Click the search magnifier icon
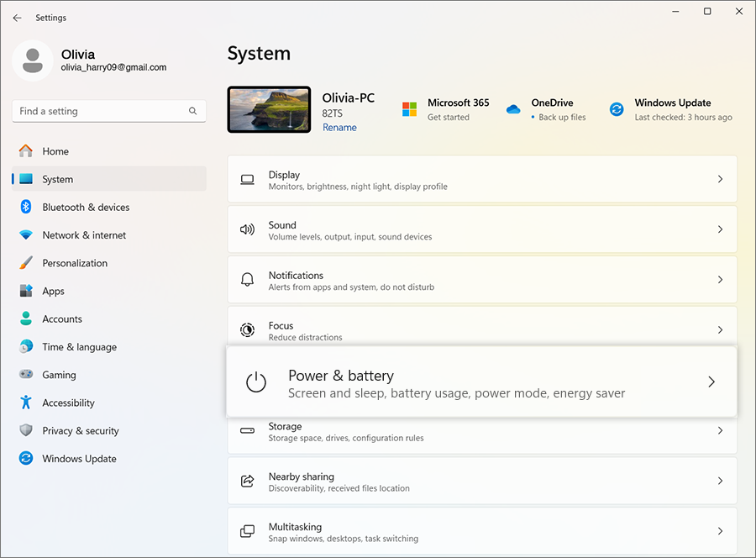 (x=192, y=111)
